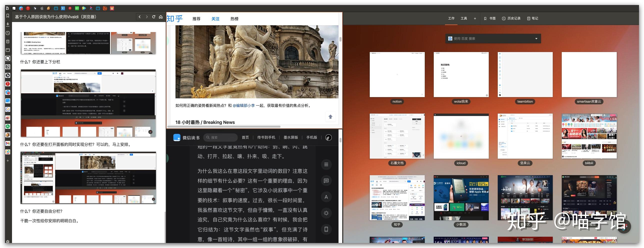644x248 pixels.
Task: Click the Zhihu 知乎 logo
Action: click(174, 19)
